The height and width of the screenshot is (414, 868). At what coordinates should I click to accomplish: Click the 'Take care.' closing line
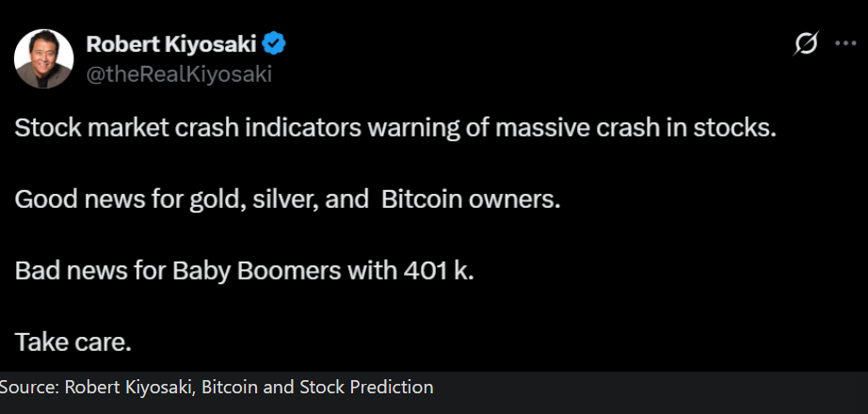pos(73,342)
